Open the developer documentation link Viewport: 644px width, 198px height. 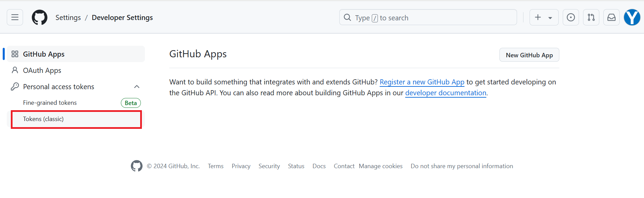pos(446,93)
